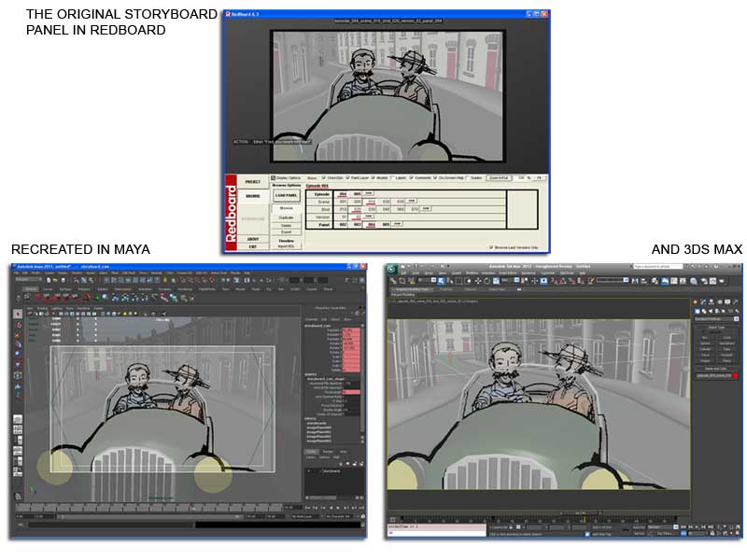Toggle Browse Last Versions Only in Redboard
This screenshot has width=747, height=560.
[x=491, y=247]
